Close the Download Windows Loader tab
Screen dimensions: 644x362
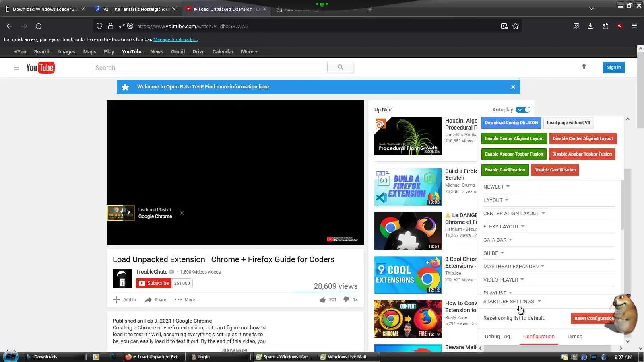click(83, 9)
